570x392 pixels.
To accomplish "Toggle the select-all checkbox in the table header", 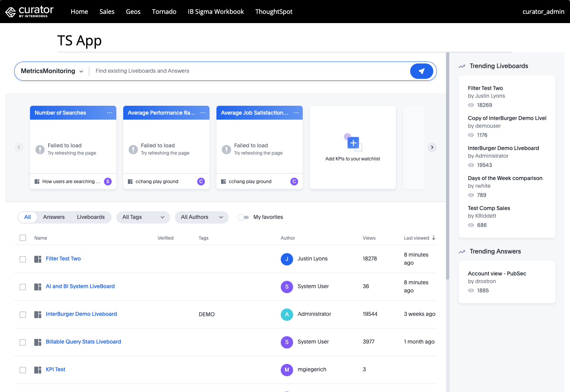I will [23, 238].
